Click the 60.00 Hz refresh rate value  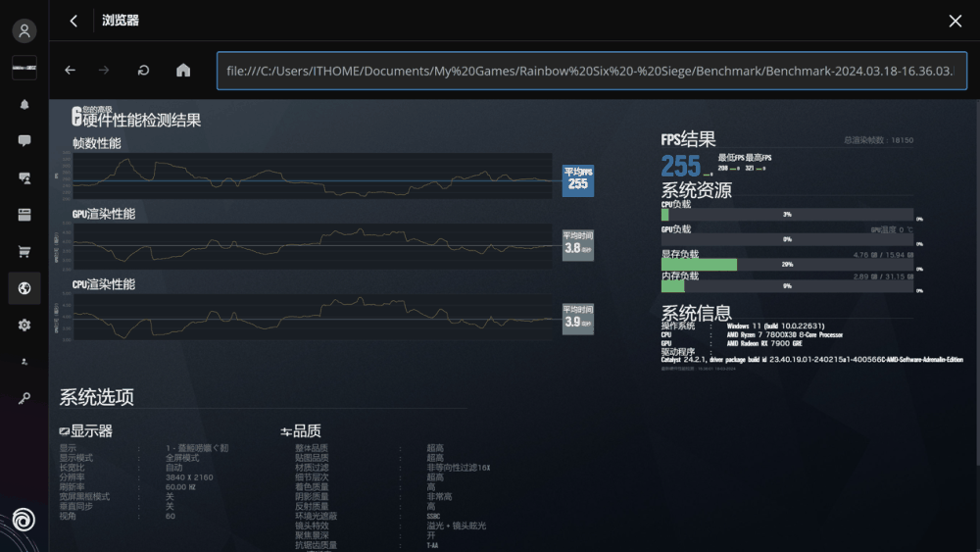180,487
